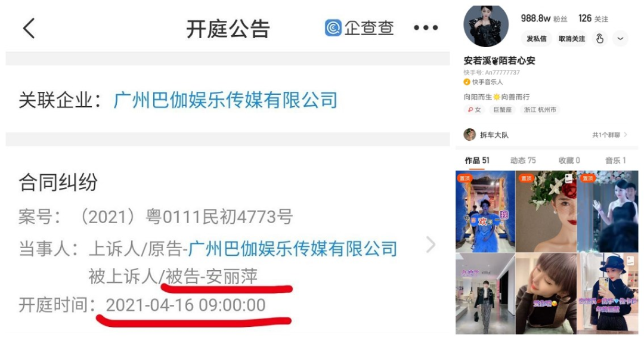Open 关联企业 company link 广州巴伽娱乐传媒有限公司
644x340 pixels.
coord(225,101)
